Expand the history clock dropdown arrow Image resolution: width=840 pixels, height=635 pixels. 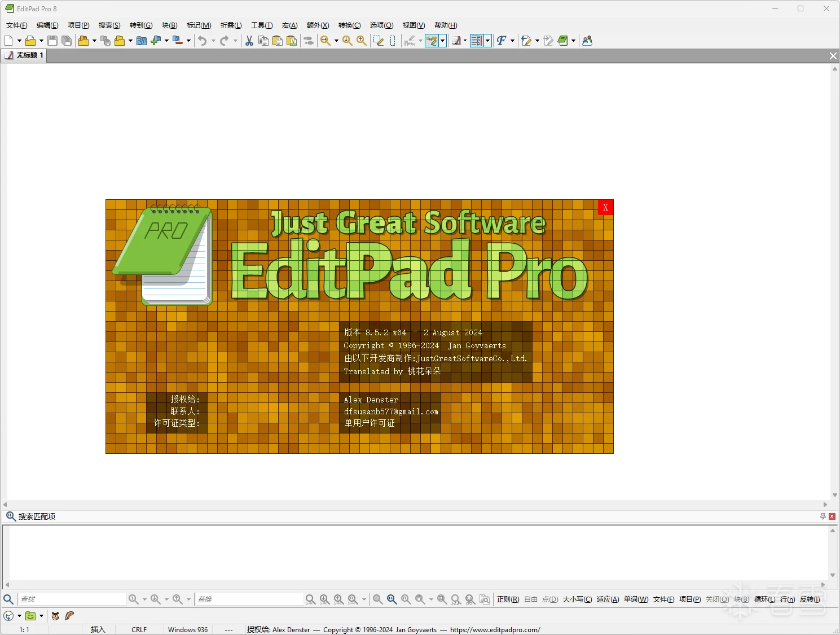[x=19, y=616]
